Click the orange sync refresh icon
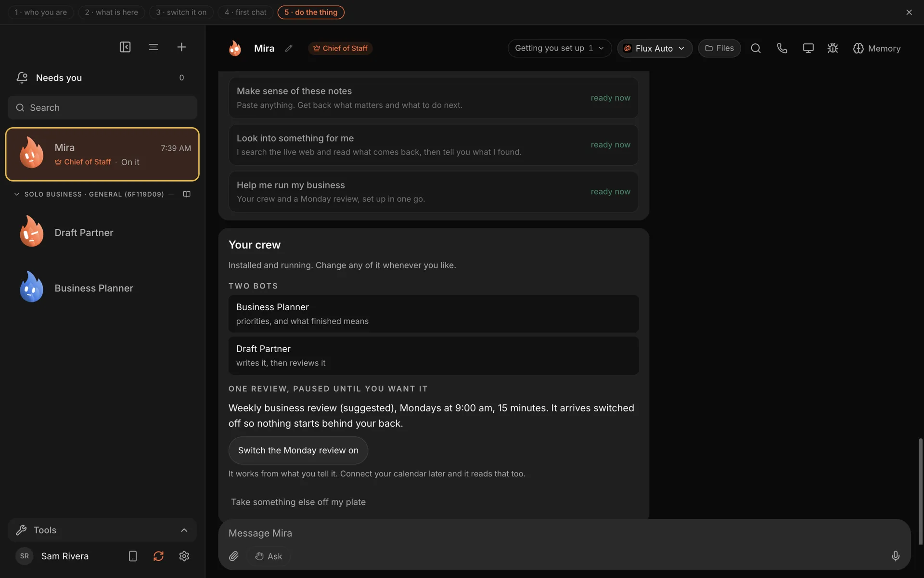 coord(158,556)
